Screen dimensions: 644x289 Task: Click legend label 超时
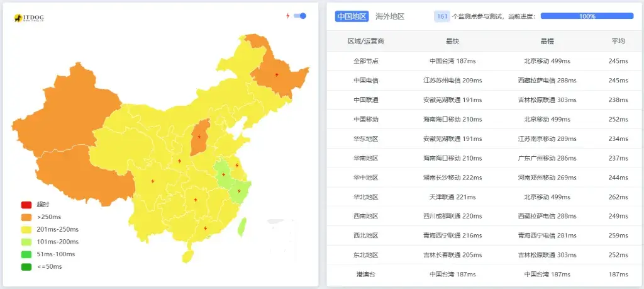[43, 205]
